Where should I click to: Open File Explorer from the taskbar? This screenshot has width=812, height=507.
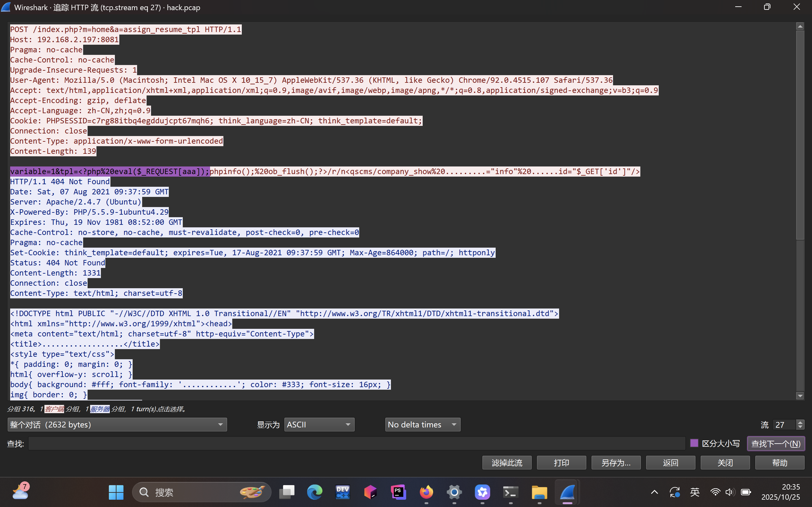tap(539, 492)
